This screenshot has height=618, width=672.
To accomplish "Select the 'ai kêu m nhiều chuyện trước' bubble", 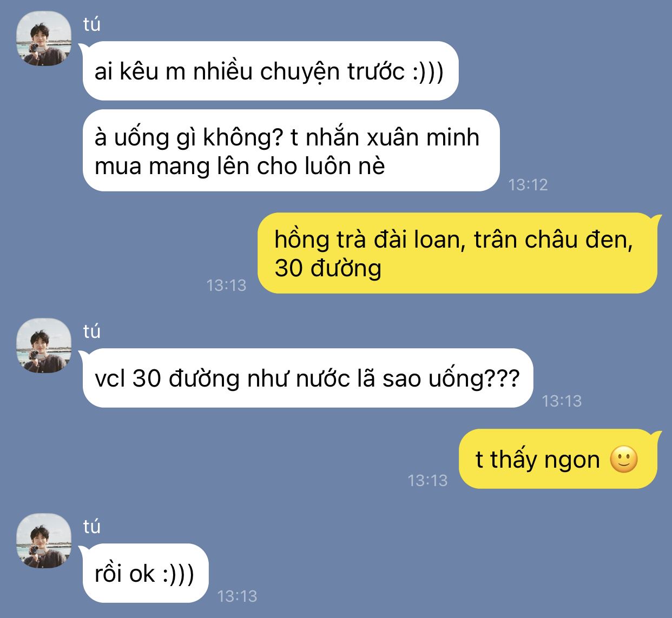I will [x=270, y=71].
